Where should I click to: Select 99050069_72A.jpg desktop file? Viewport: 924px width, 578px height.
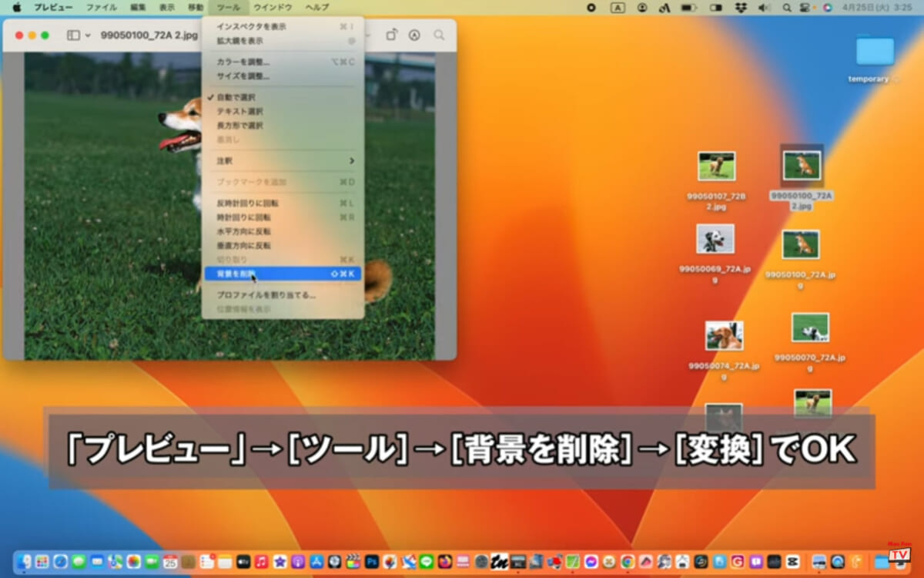click(x=715, y=239)
